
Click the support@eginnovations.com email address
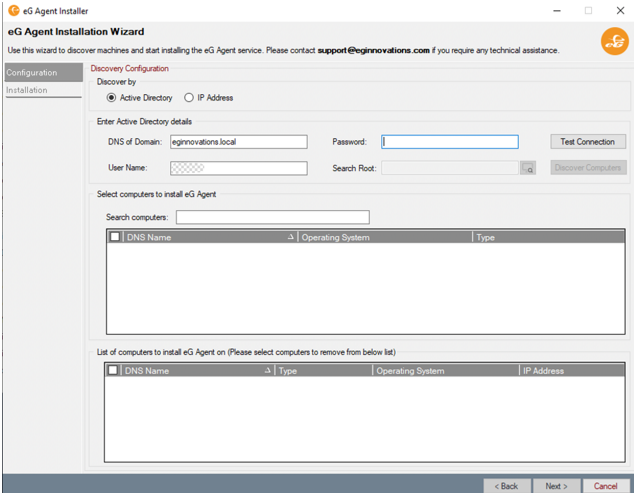(x=373, y=50)
